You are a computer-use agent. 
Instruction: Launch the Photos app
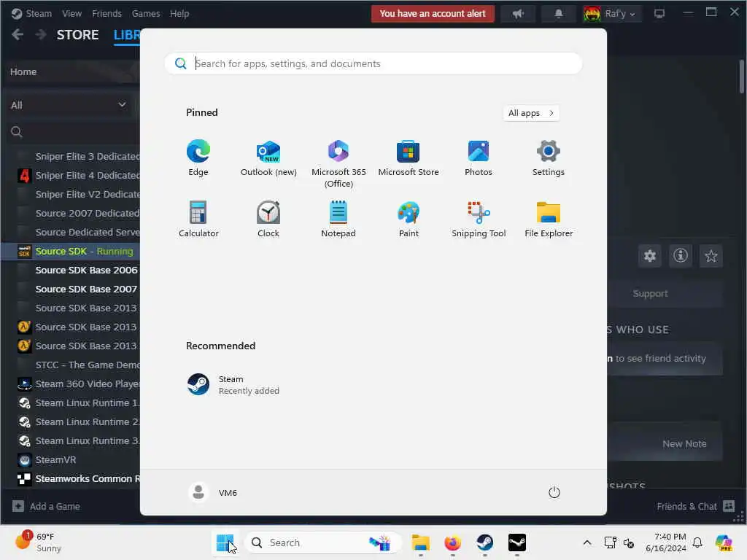pos(479,158)
